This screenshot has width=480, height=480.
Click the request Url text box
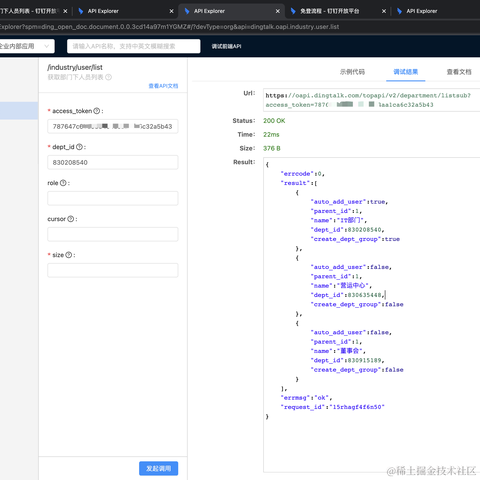tap(371, 100)
